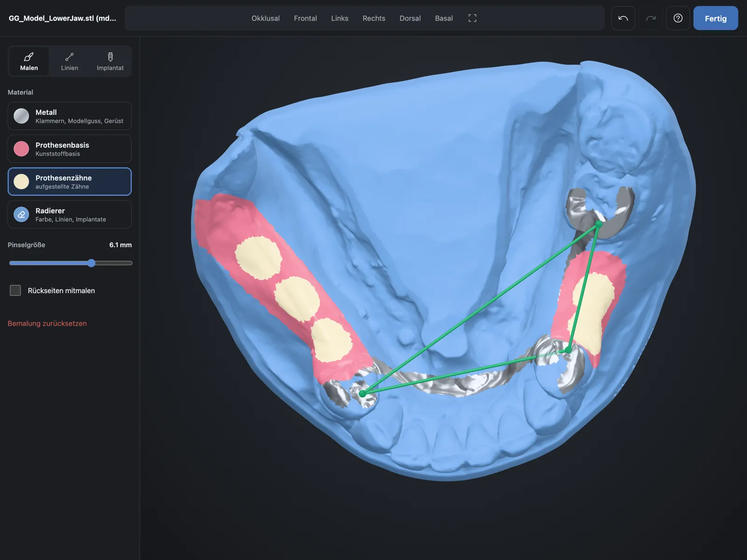Switch to Okklusal view
747x560 pixels.
pos(266,18)
